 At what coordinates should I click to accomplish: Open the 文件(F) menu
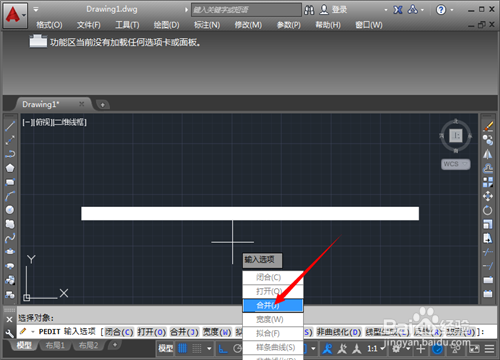click(88, 25)
